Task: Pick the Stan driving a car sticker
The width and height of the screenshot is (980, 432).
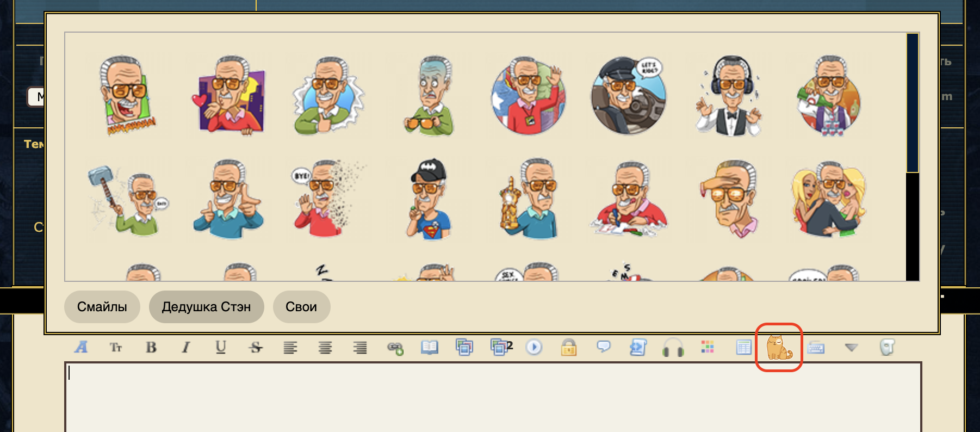Action: click(x=629, y=95)
